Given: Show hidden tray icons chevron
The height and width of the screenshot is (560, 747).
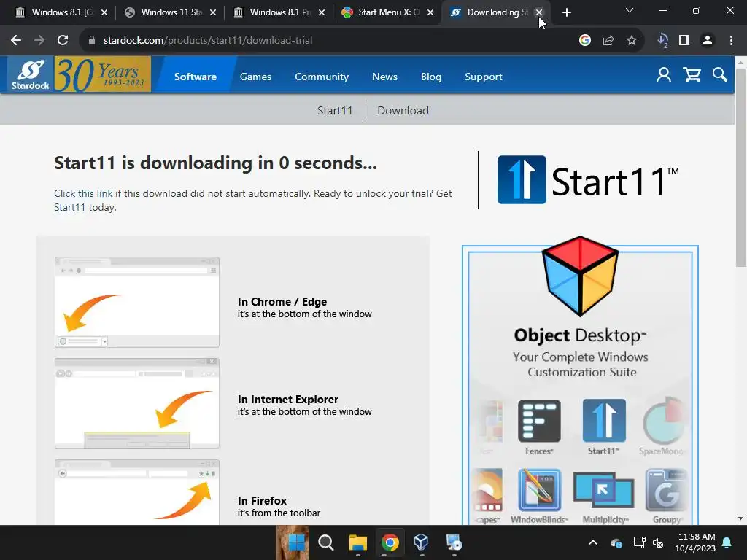Looking at the screenshot, I should [593, 542].
